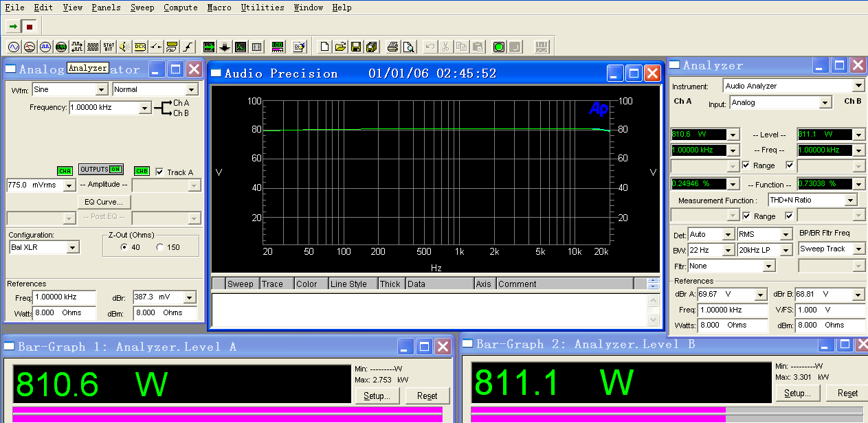This screenshot has width=868, height=423.
Task: Open the Analog Analyzer panel from the meter toolbar icon
Action: tap(29, 47)
